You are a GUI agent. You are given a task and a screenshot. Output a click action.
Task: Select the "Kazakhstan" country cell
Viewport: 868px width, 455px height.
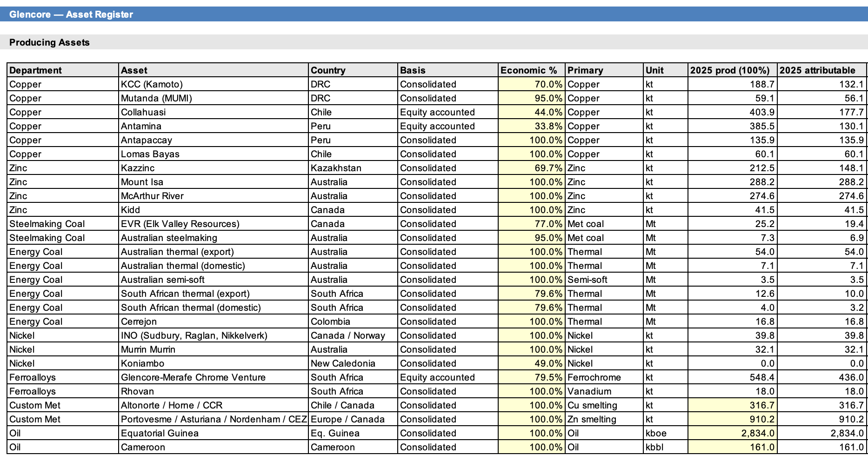353,168
